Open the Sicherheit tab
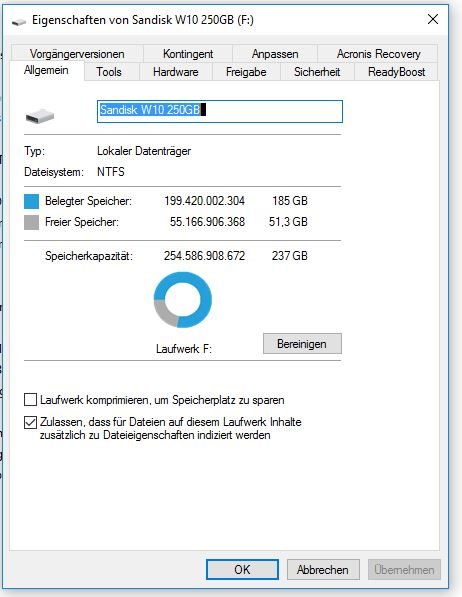This screenshot has height=597, width=462. tap(317, 72)
